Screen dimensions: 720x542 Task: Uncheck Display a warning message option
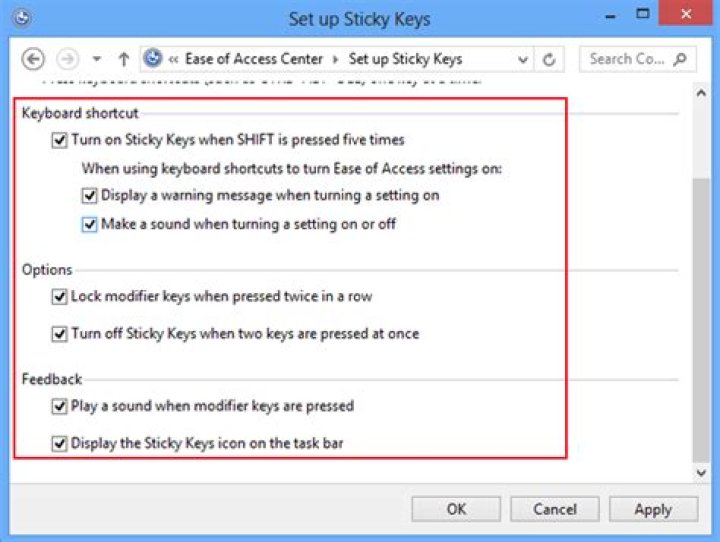(x=89, y=196)
